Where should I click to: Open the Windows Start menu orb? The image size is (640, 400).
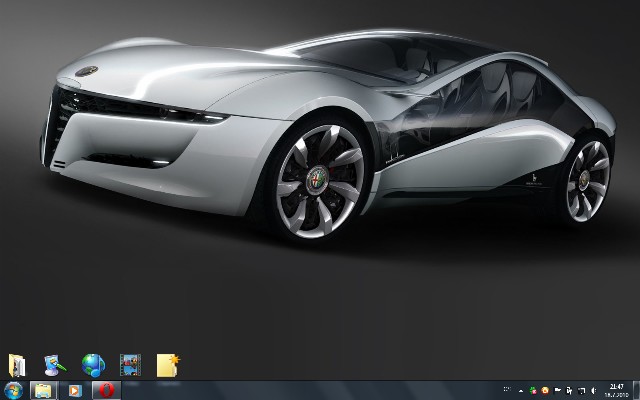point(14,390)
